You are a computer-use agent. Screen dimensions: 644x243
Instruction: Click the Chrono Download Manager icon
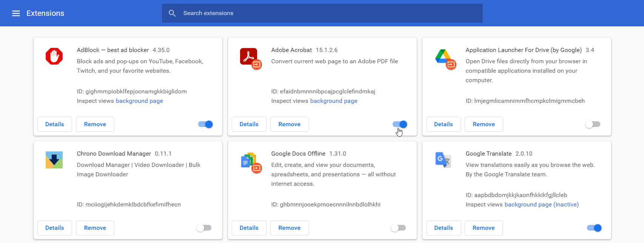tap(54, 160)
